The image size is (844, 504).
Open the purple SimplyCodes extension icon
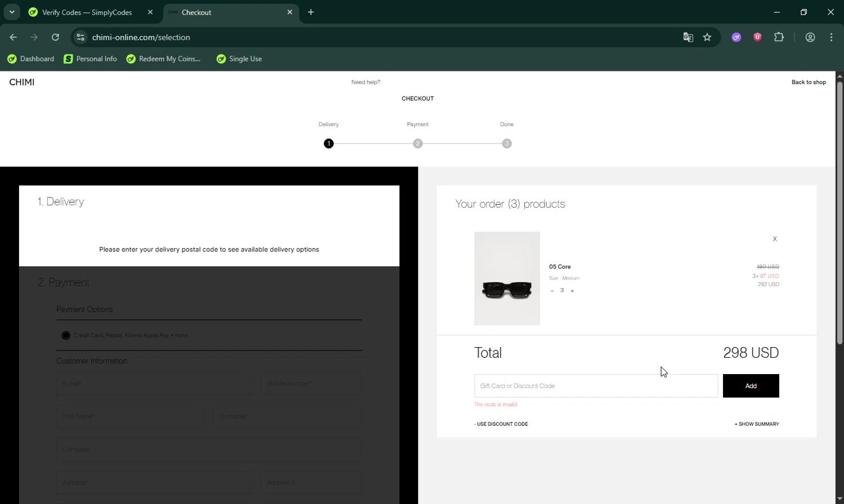(x=737, y=37)
